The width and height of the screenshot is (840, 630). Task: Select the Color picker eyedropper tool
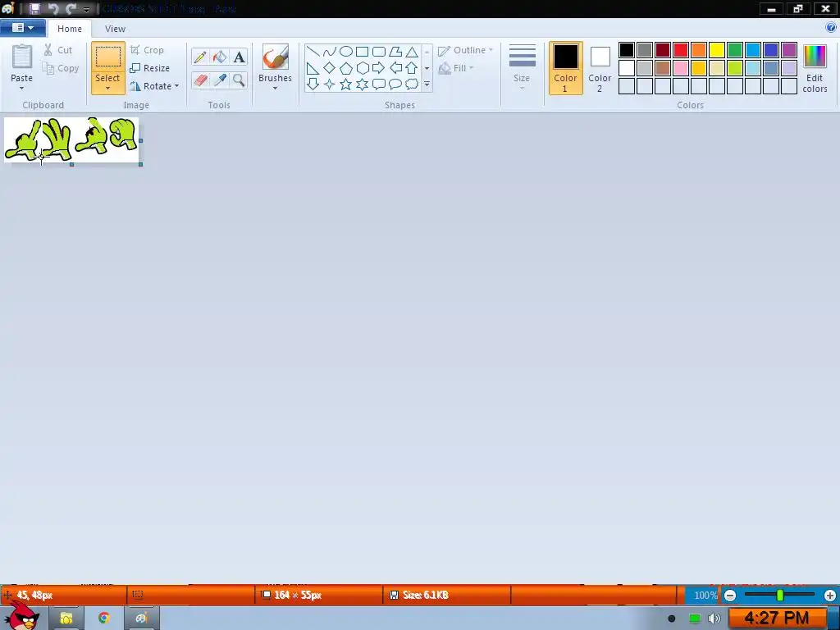point(220,80)
